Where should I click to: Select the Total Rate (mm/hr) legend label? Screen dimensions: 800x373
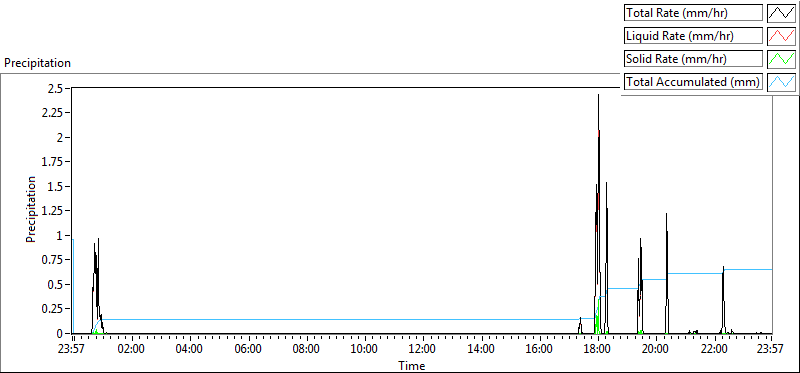(x=693, y=13)
